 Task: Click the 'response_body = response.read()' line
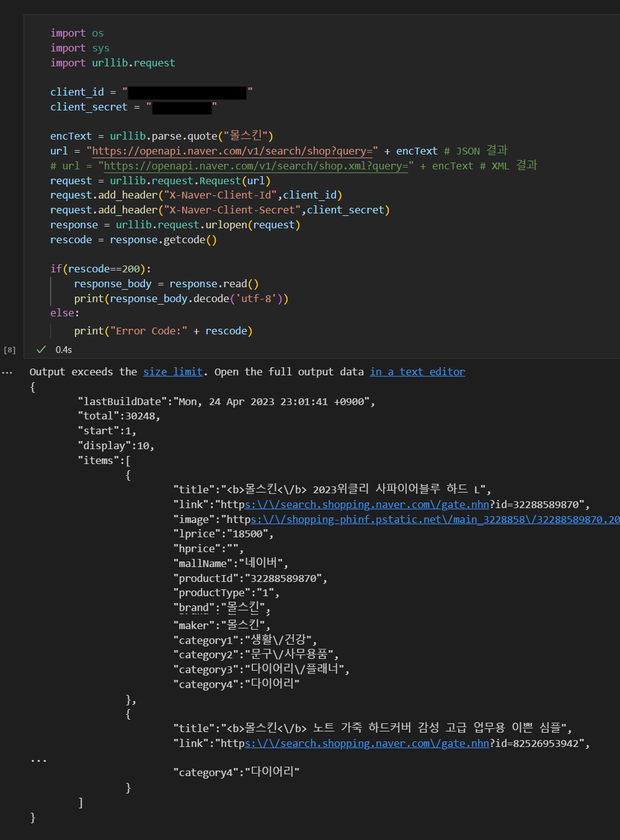tap(166, 284)
